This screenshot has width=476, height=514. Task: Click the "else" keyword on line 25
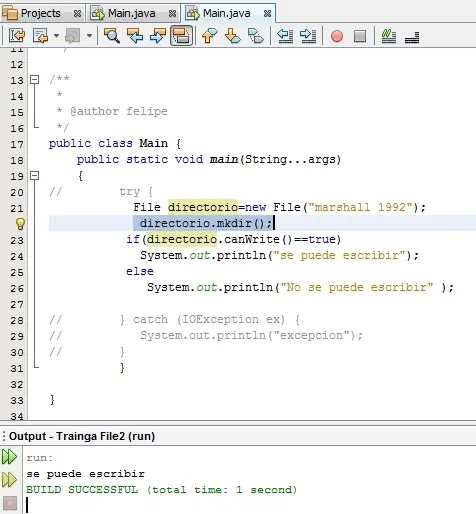[140, 271]
